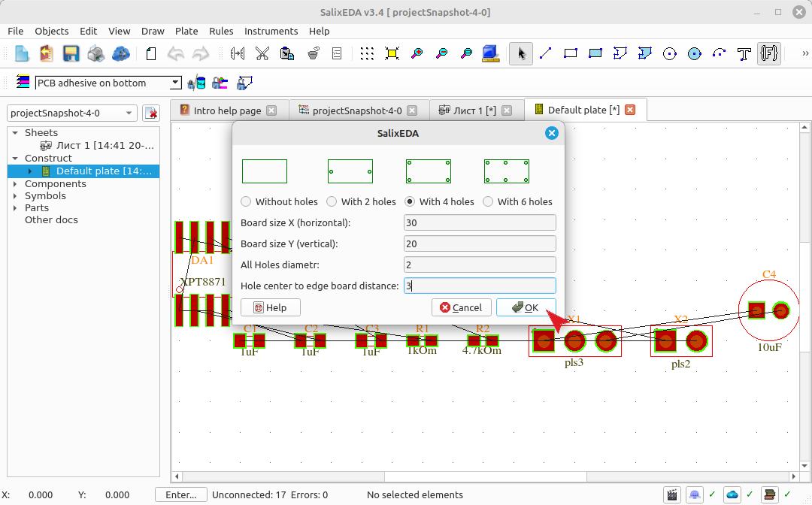This screenshot has height=505, width=812.
Task: Click the 2-hole board preview thumbnail
Action: pos(350,171)
